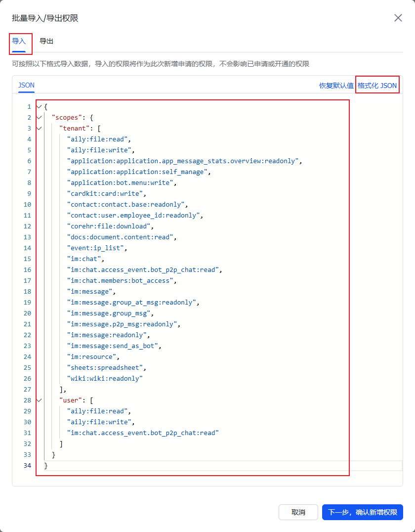
Task: Click "im:message:readonly" scope
Action: pos(107,335)
